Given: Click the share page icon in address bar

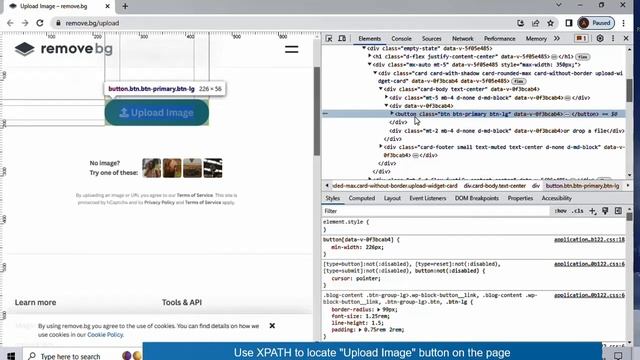Looking at the screenshot, I should coord(536,23).
